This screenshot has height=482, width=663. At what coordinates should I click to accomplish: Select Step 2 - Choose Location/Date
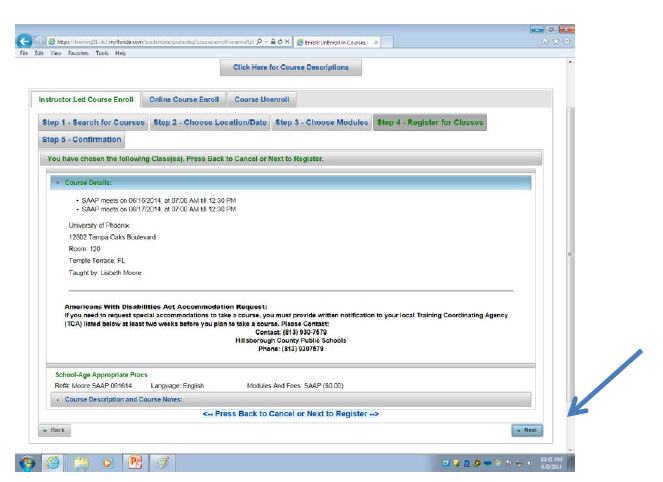click(x=210, y=123)
